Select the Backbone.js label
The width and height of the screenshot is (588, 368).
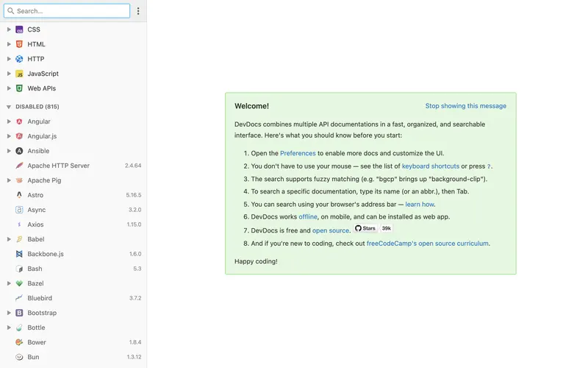coord(46,254)
